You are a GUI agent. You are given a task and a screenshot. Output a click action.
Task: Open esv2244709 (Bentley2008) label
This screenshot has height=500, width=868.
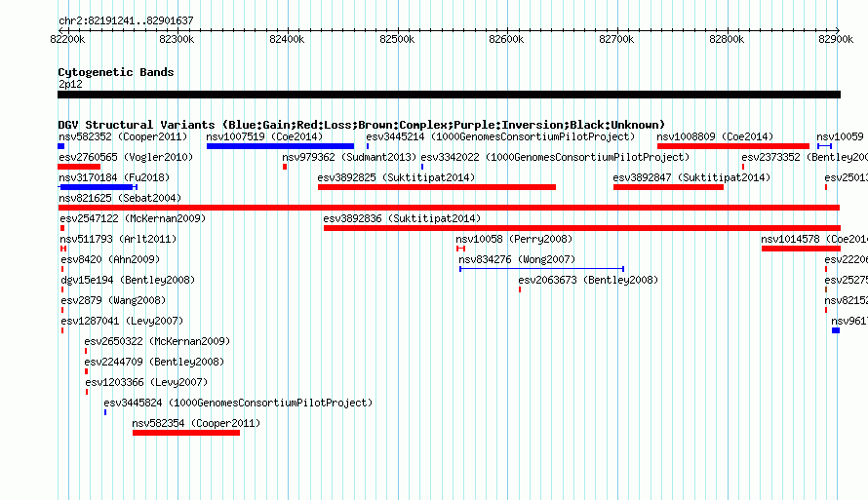[x=154, y=362]
